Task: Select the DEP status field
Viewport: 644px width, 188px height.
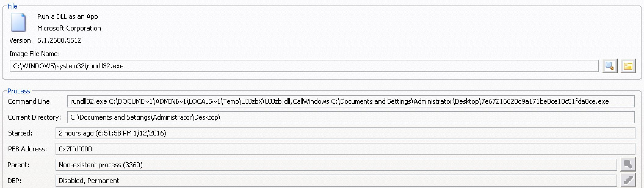Action: [336, 181]
